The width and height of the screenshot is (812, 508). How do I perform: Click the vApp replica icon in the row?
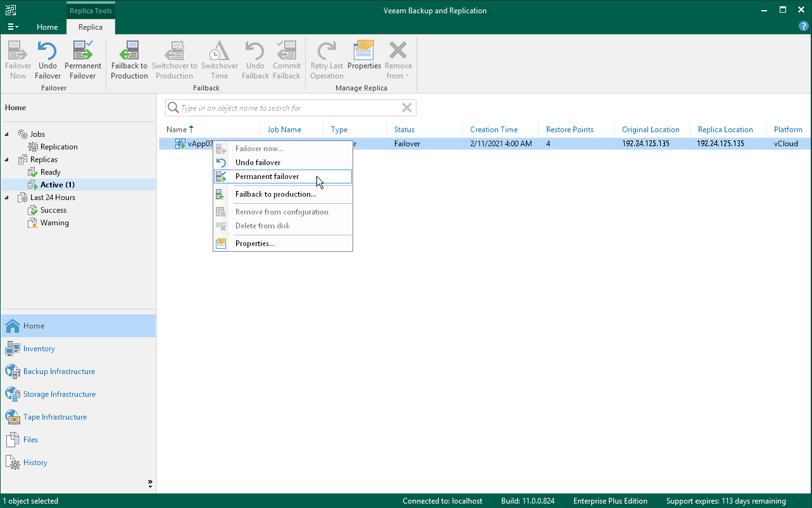[180, 144]
